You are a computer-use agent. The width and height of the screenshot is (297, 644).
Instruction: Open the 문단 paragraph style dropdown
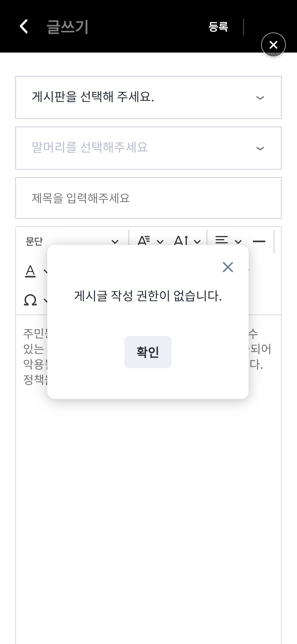click(x=72, y=241)
